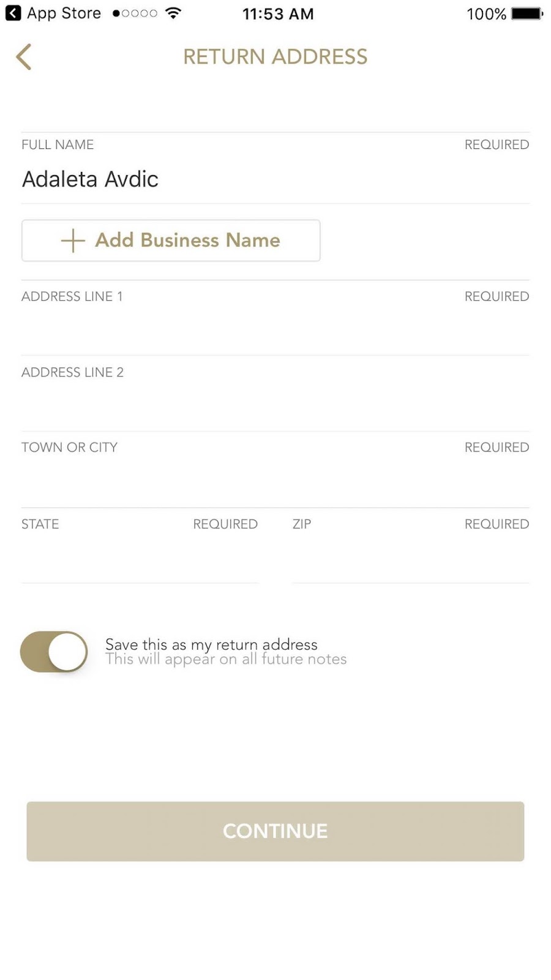This screenshot has height=980, width=551.
Task: Tap the RETURN ADDRESS title
Action: point(275,57)
